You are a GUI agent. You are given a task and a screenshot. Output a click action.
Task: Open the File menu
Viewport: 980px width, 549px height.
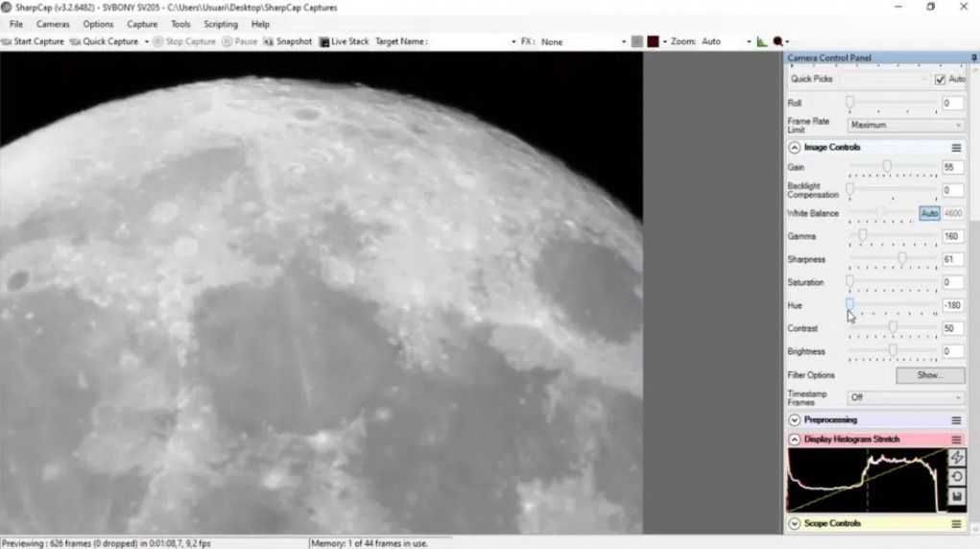click(16, 24)
